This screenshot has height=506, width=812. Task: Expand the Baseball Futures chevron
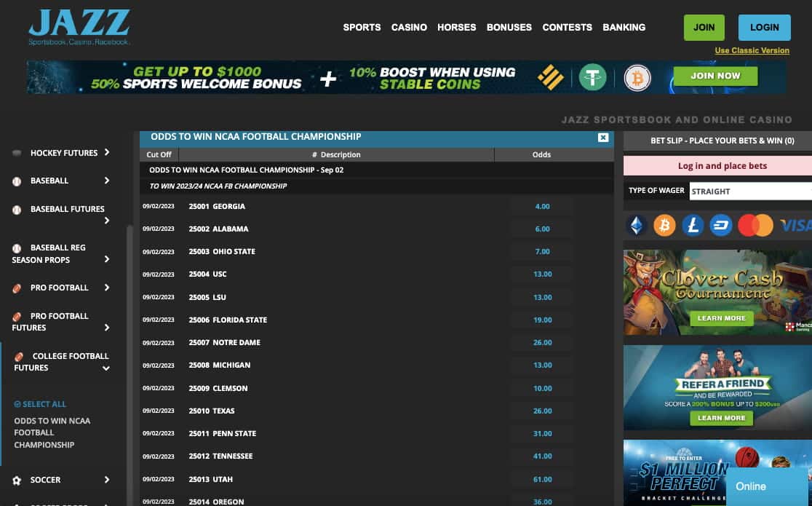(x=107, y=221)
